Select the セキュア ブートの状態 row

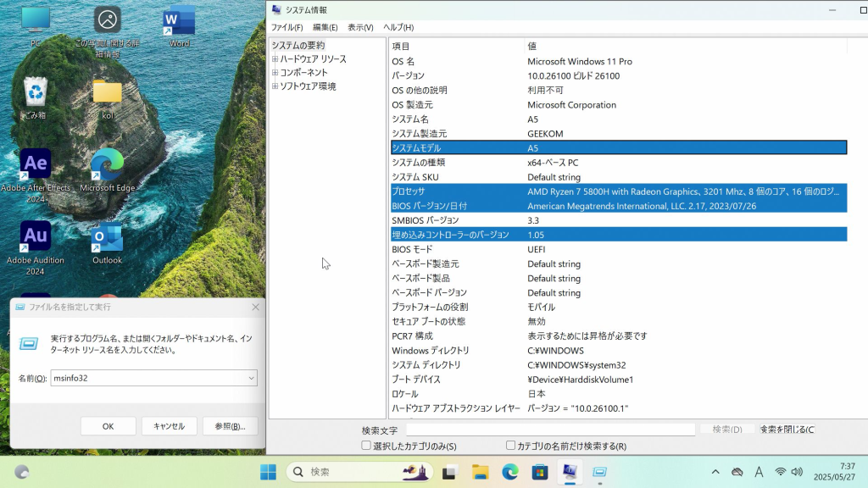pyautogui.click(x=619, y=321)
